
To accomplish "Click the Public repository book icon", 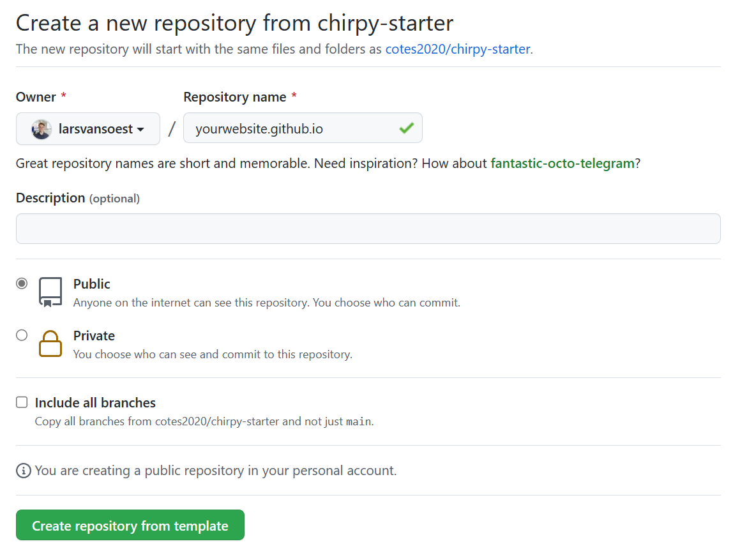I will coord(50,291).
